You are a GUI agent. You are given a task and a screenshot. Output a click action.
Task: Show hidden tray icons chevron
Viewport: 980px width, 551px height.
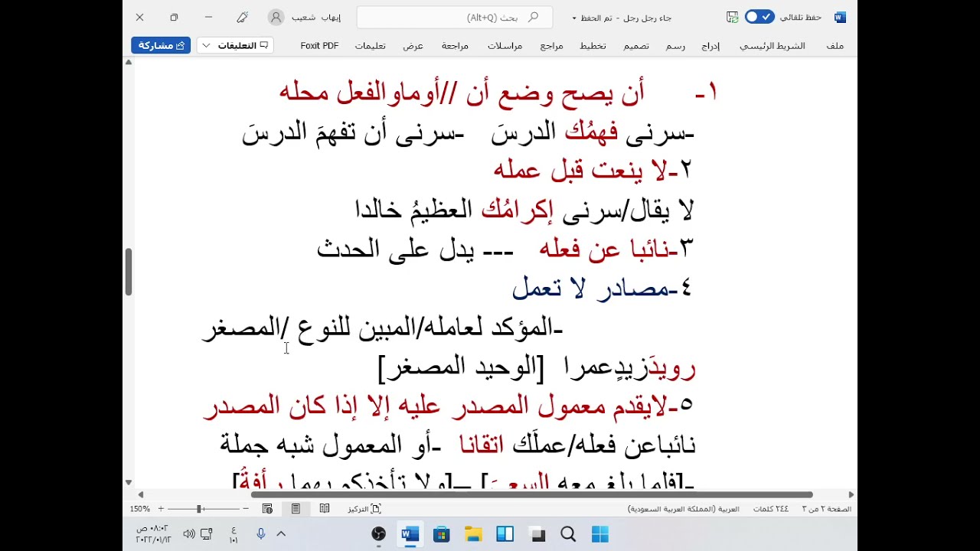pyautogui.click(x=281, y=534)
